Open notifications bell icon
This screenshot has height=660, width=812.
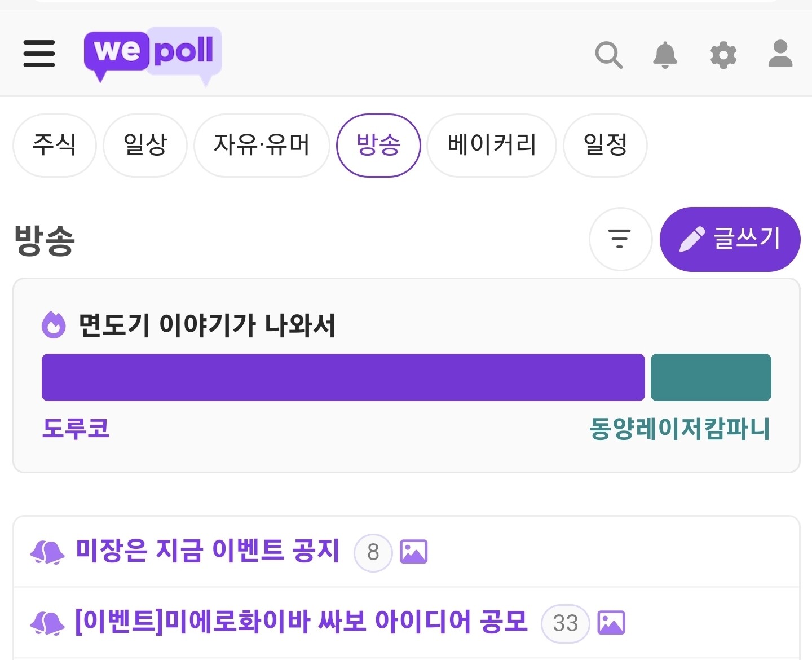(x=665, y=55)
